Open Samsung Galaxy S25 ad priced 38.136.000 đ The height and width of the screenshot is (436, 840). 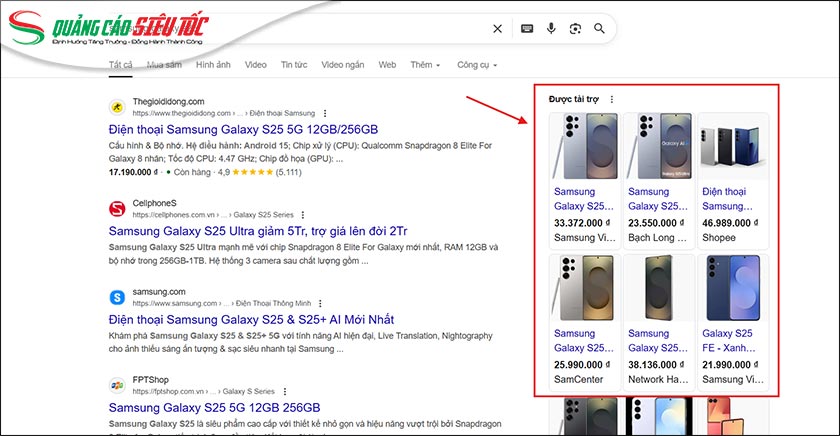coord(658,341)
